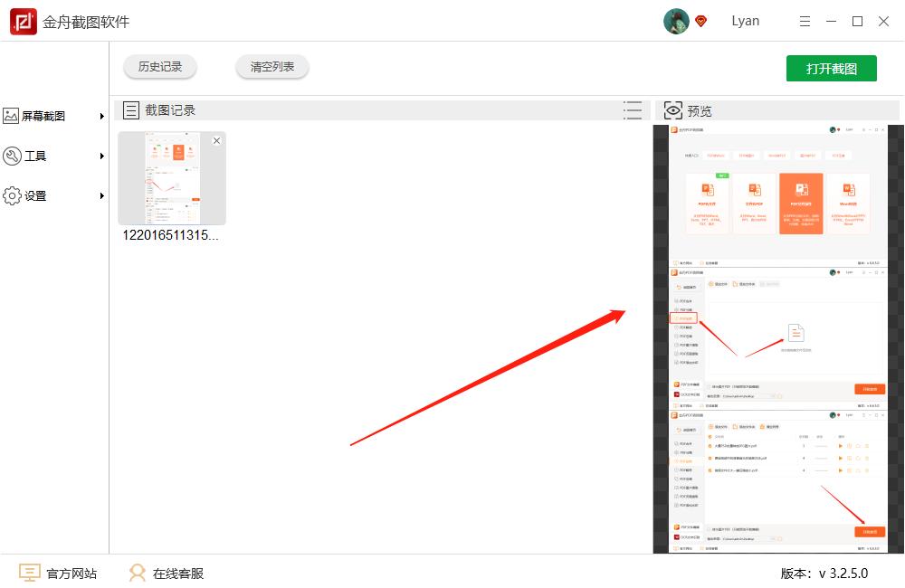Image resolution: width=905 pixels, height=588 pixels.
Task: Expand the arrow beside 屏幕截图
Action: click(102, 117)
